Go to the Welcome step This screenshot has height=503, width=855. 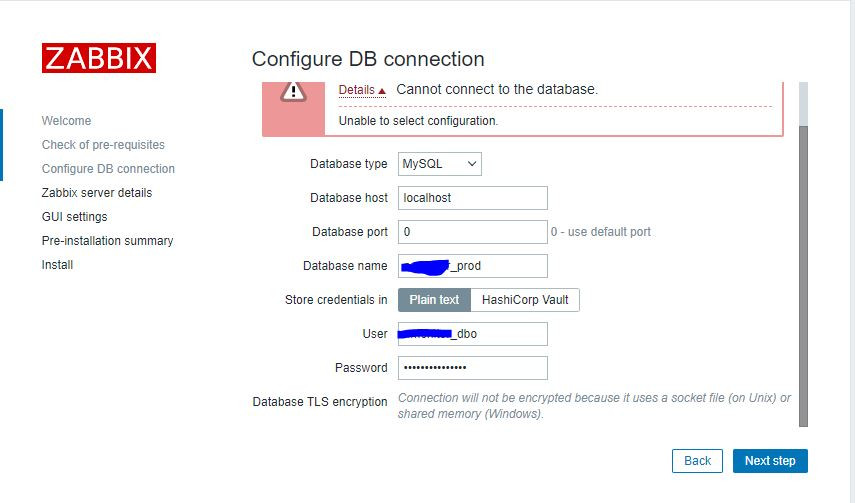pos(66,121)
